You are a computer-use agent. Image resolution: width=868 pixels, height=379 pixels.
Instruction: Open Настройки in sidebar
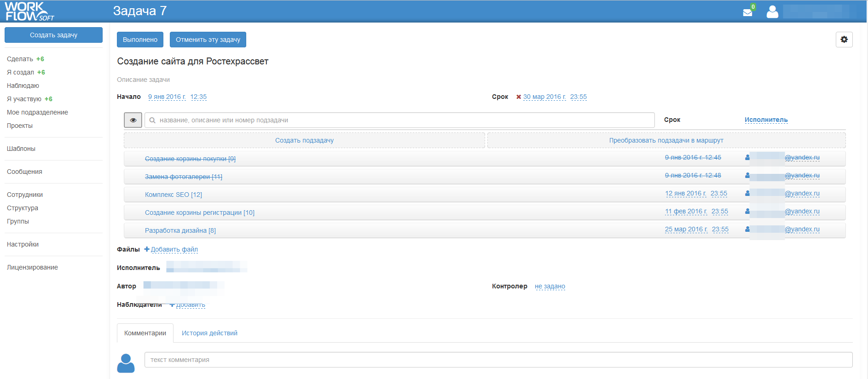coord(23,244)
